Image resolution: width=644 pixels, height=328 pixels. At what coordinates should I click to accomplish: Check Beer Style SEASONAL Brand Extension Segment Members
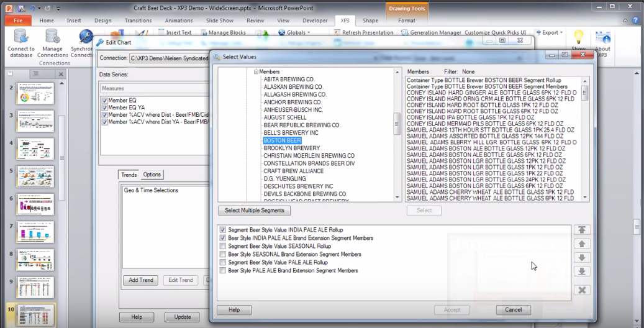click(222, 255)
